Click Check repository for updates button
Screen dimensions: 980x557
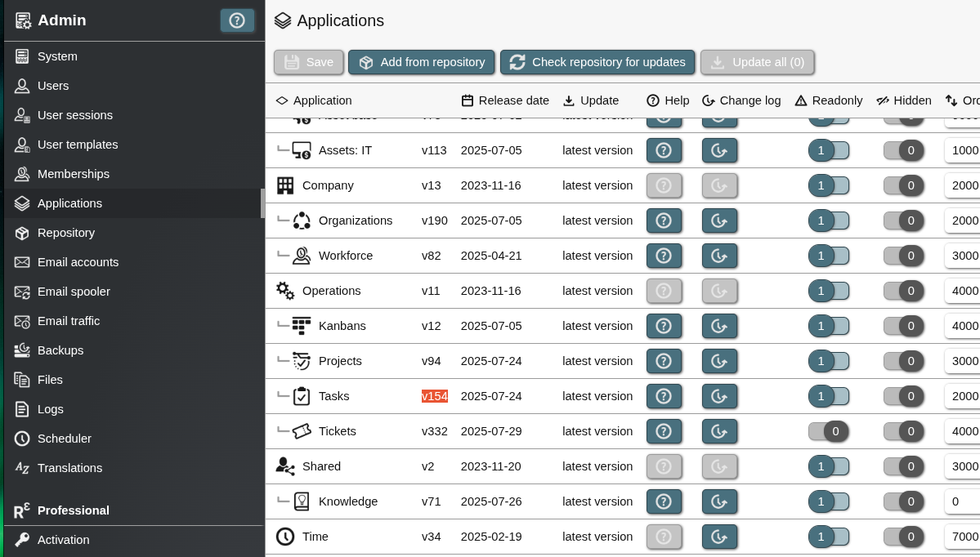point(597,62)
